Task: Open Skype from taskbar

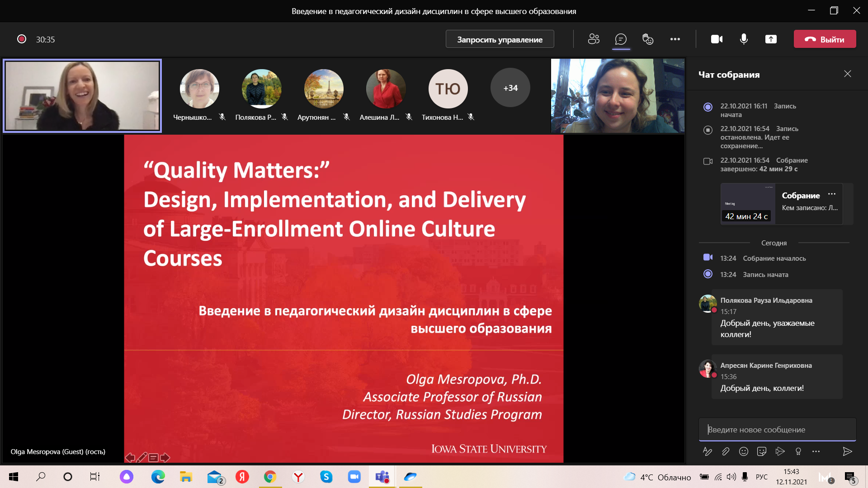Action: coord(326,477)
